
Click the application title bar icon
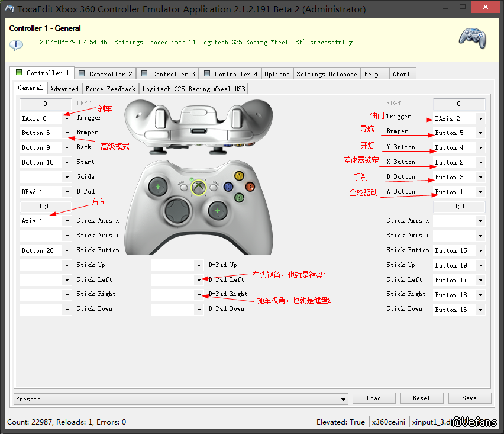[9, 9]
